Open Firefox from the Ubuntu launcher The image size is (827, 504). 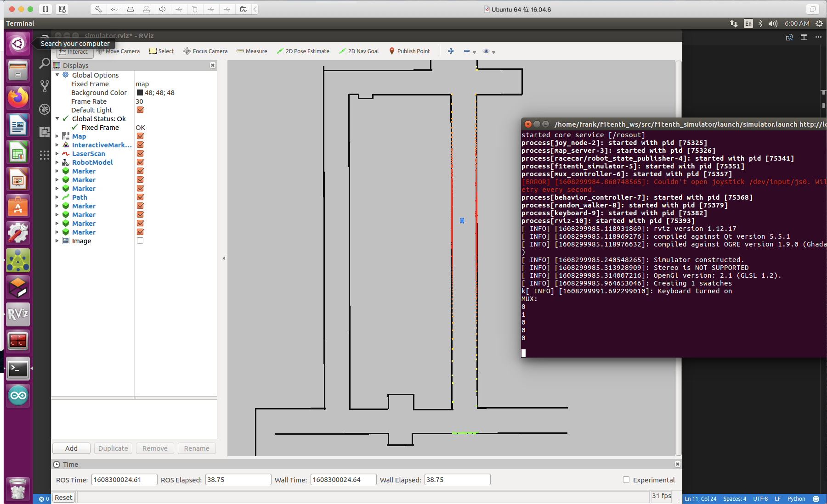[x=18, y=98]
